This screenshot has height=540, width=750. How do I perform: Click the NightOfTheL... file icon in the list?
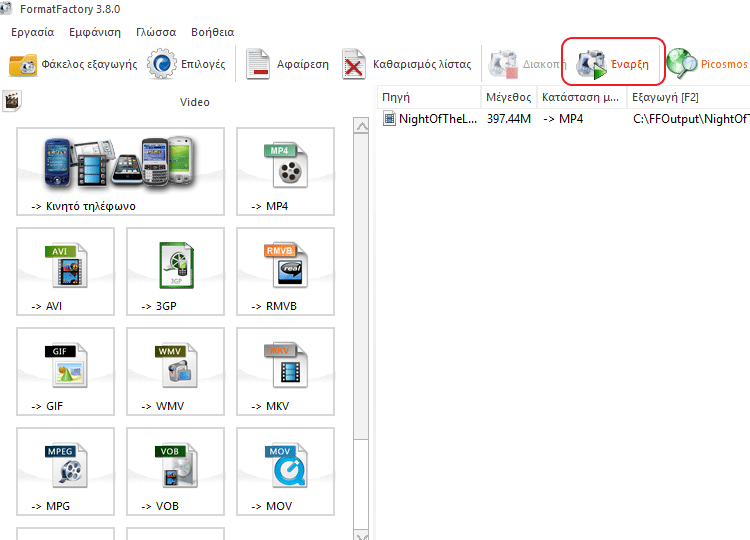click(x=389, y=118)
